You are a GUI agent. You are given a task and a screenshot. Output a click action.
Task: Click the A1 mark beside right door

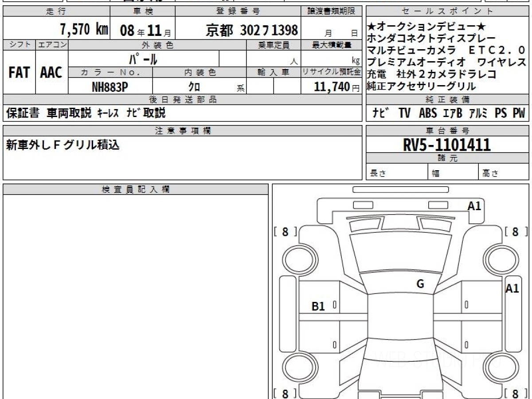click(512, 289)
